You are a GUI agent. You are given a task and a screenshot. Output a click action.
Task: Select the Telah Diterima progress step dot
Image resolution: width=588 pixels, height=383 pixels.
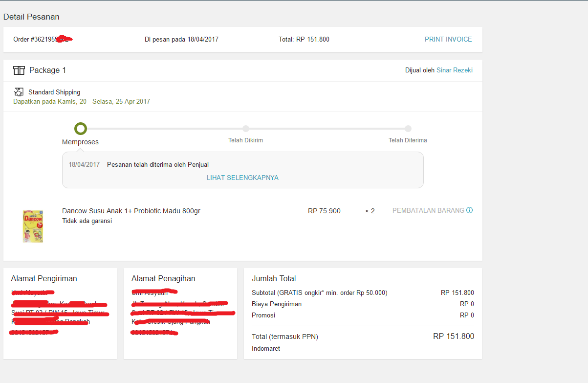(x=408, y=129)
